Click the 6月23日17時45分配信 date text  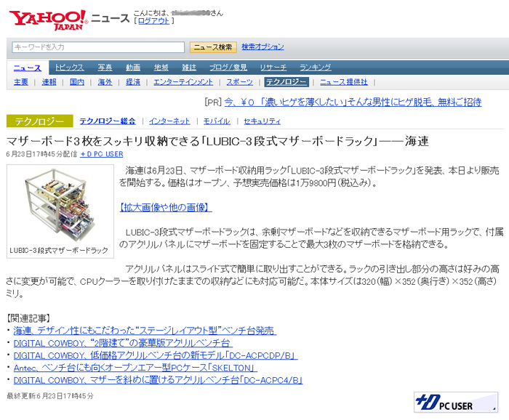42,154
